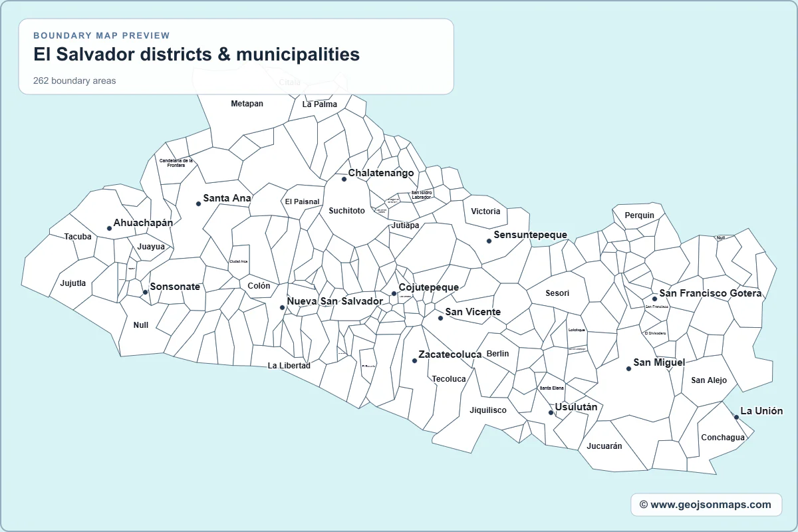Select the San Vicente name label

(x=473, y=312)
